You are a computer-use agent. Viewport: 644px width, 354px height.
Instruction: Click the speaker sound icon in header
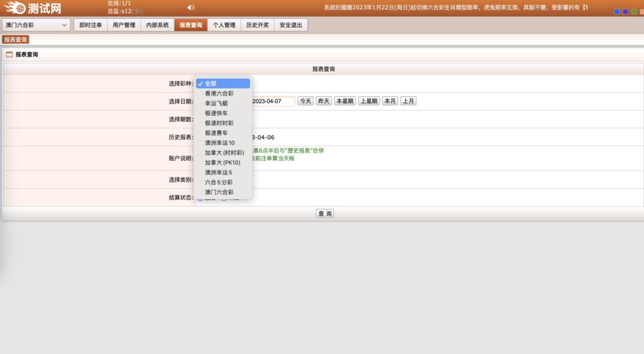tap(191, 8)
